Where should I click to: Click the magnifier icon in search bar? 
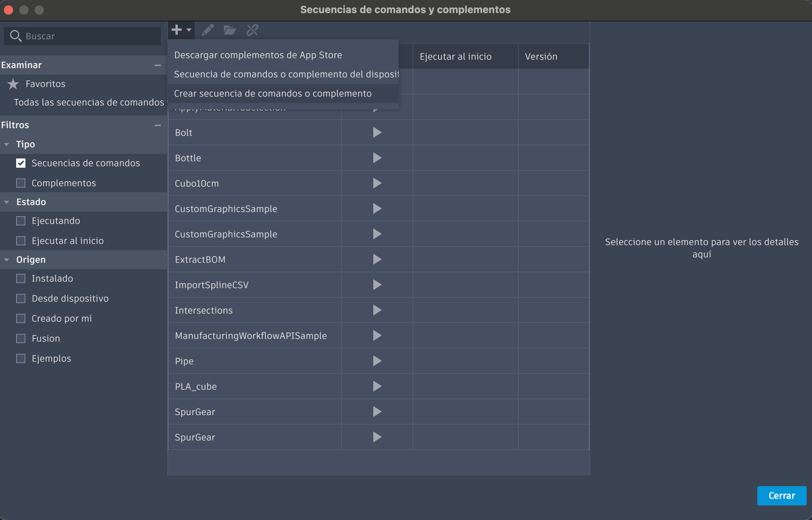16,36
